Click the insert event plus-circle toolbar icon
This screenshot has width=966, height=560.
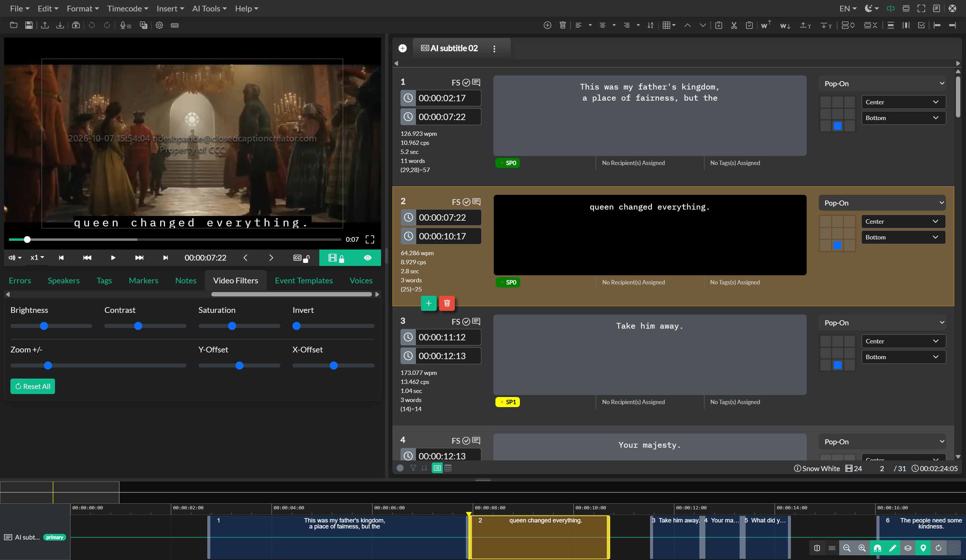tap(547, 25)
